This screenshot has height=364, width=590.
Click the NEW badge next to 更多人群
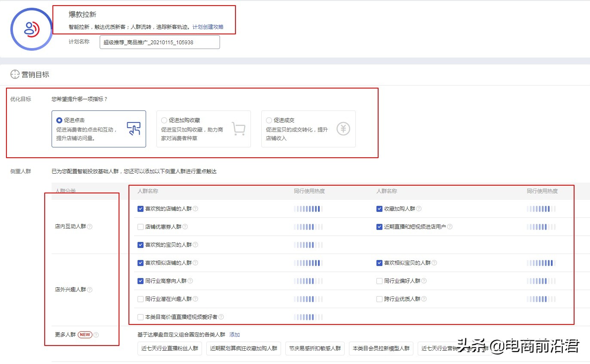(85, 334)
